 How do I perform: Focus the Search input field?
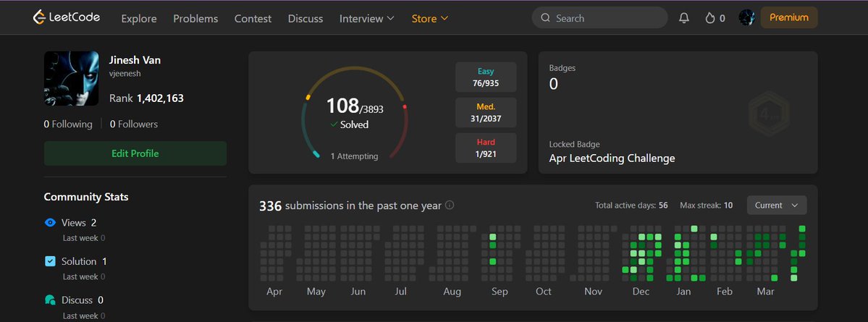(x=599, y=17)
